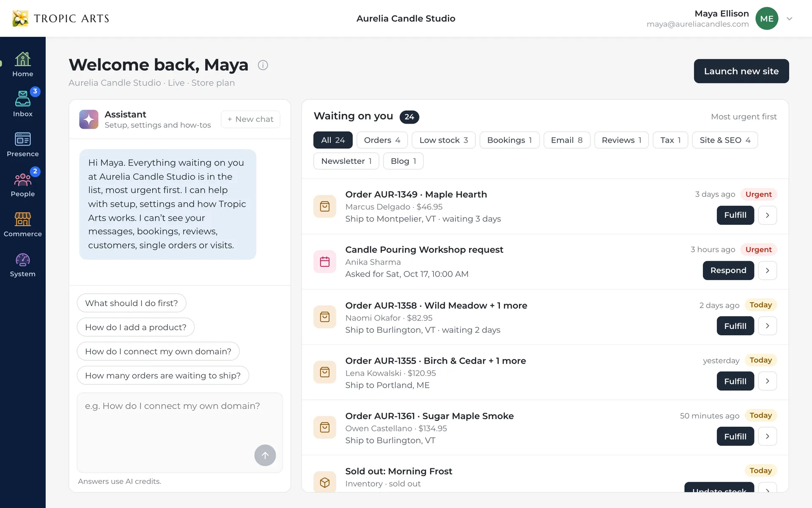Viewport: 812px width, 508px height.
Task: Click the bag icon for Order AUR-1358
Action: 325,317
